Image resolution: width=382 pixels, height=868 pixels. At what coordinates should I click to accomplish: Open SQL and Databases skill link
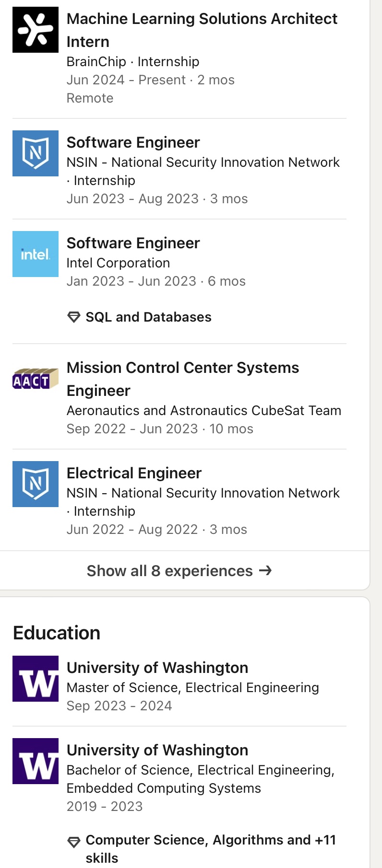pyautogui.click(x=148, y=317)
